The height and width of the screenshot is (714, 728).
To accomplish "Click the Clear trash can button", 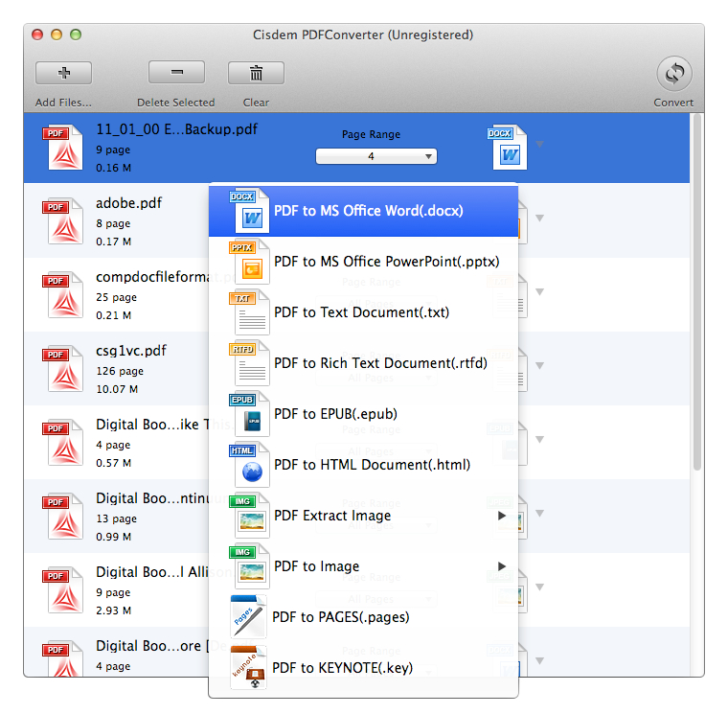I will pos(256,73).
